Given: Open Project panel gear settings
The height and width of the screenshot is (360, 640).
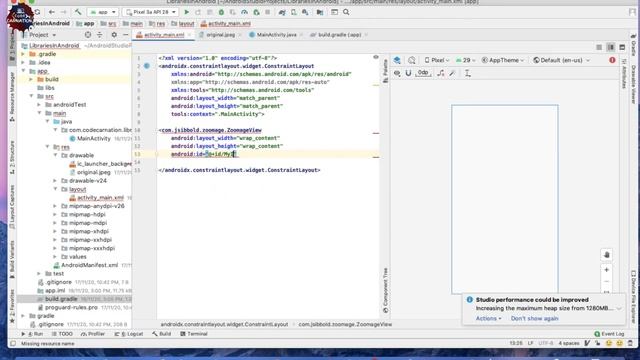Looking at the screenshot, I should pyautogui.click(x=114, y=35).
